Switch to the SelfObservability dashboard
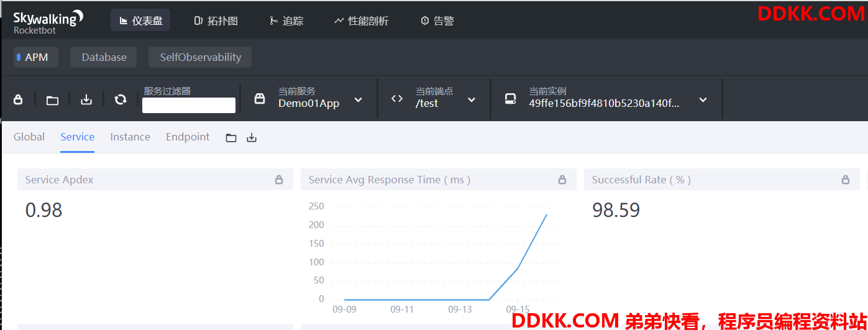Image resolution: width=868 pixels, height=330 pixels. coord(200,57)
